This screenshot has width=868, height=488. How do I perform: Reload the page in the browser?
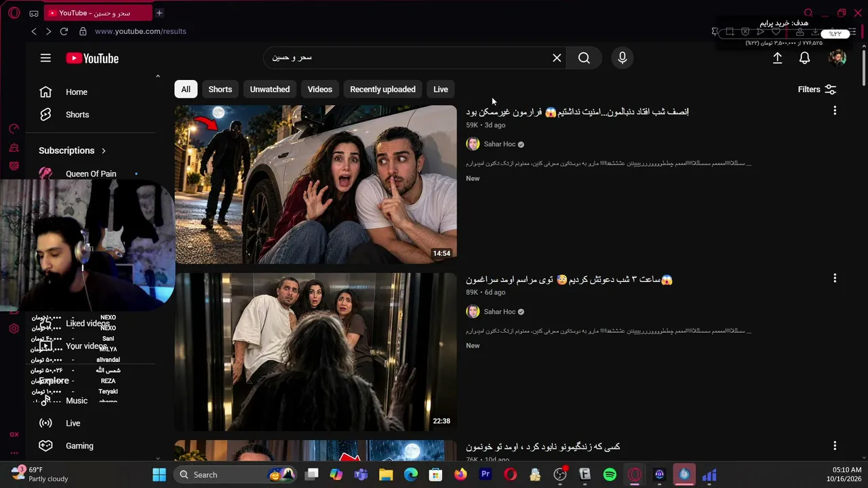click(x=64, y=31)
